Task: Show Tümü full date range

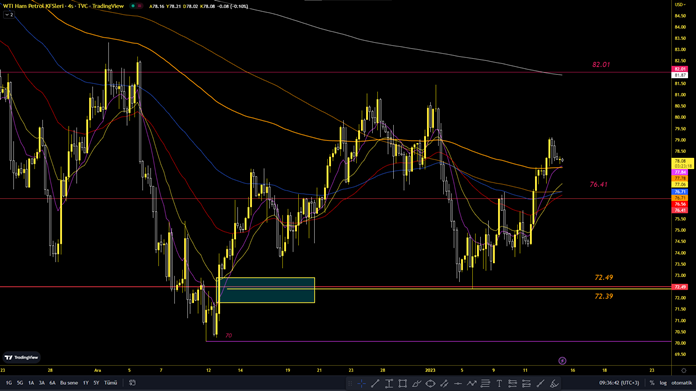Action: tap(111, 383)
